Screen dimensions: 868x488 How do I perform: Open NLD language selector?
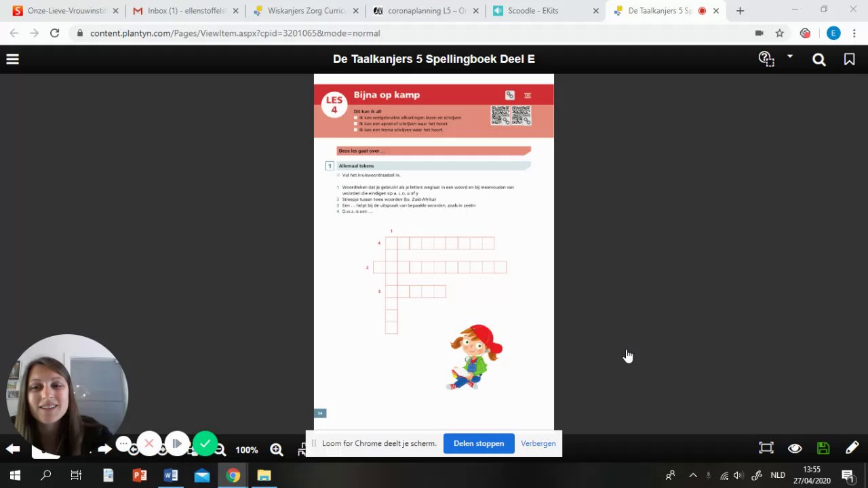(778, 475)
